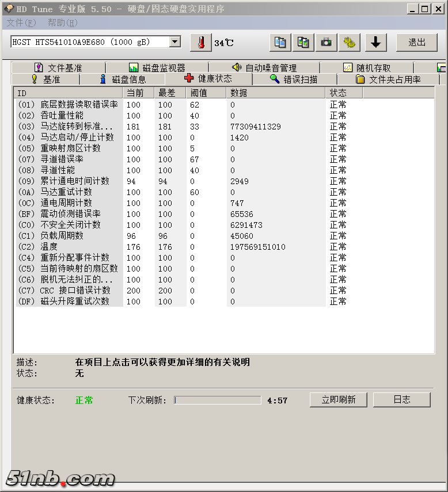
Task: Click the next refresh progress bar
Action: [217, 400]
